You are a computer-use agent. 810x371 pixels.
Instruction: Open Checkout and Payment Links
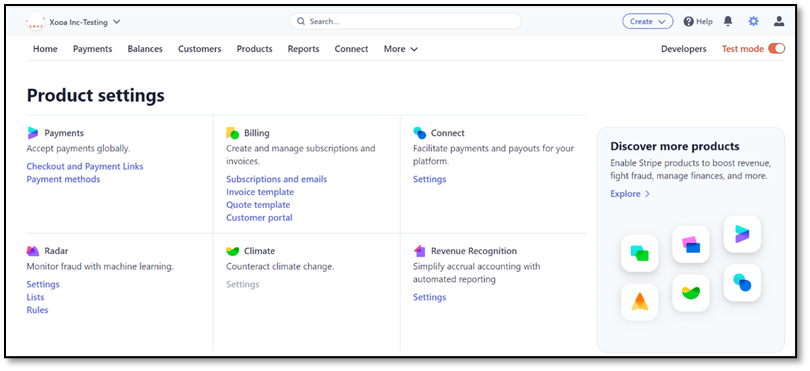point(85,166)
